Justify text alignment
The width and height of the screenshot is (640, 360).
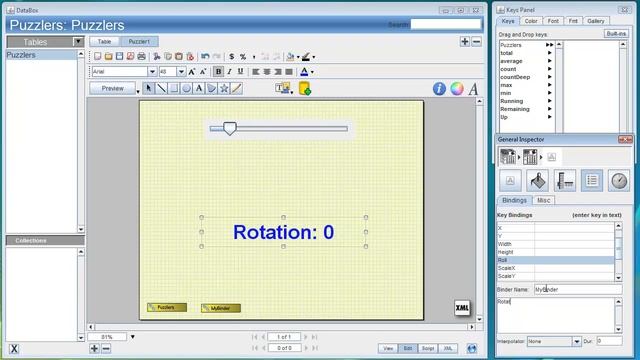tap(289, 72)
